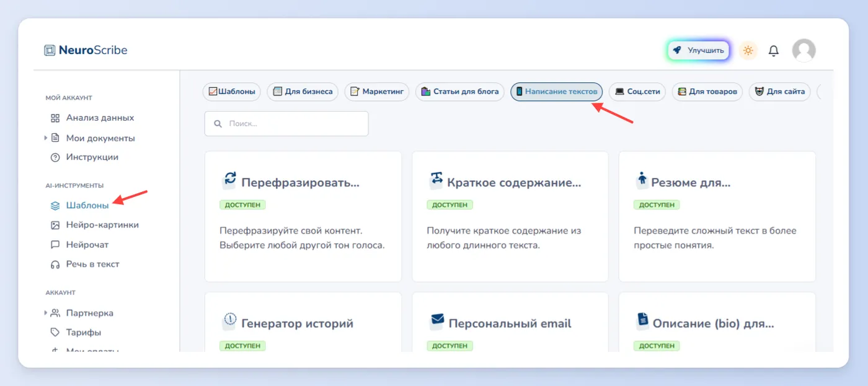This screenshot has height=386, width=868.
Task: Click the Поиск search field
Action: point(286,124)
